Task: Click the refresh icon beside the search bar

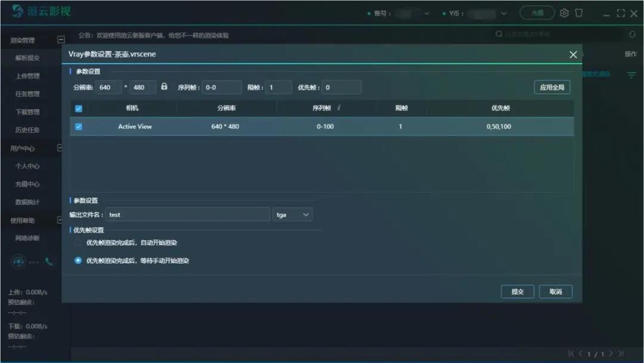Action: (632, 35)
